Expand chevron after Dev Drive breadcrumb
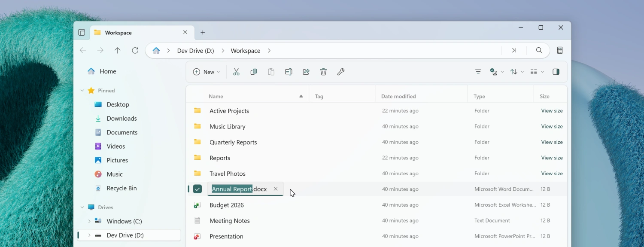The image size is (644, 247). point(223,51)
